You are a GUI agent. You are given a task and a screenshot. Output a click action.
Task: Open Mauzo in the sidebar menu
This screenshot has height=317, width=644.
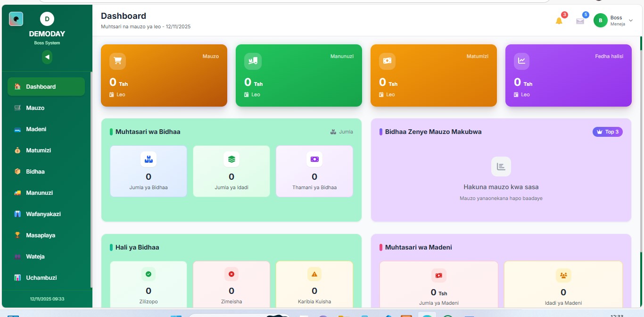coord(35,108)
